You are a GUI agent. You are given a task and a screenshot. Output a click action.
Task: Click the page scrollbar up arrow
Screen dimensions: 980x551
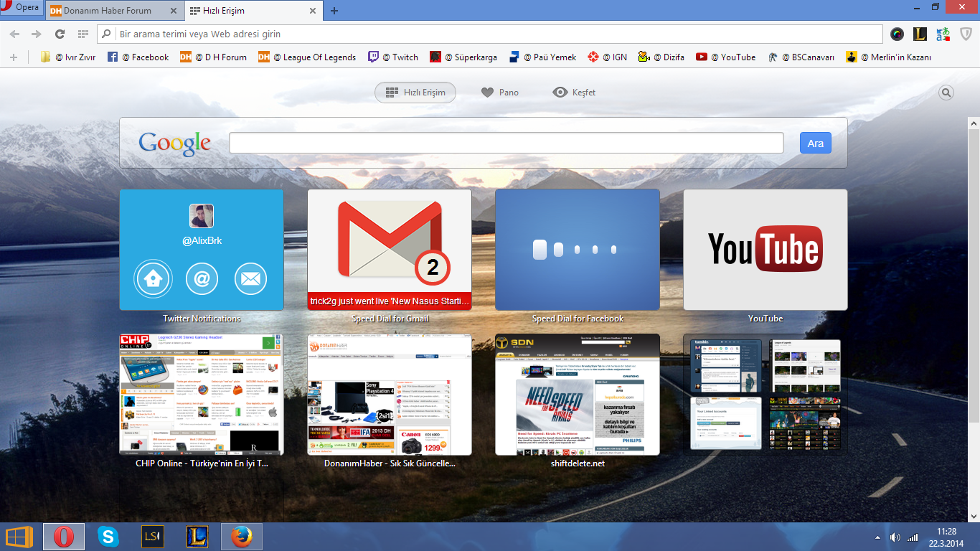[974, 124]
